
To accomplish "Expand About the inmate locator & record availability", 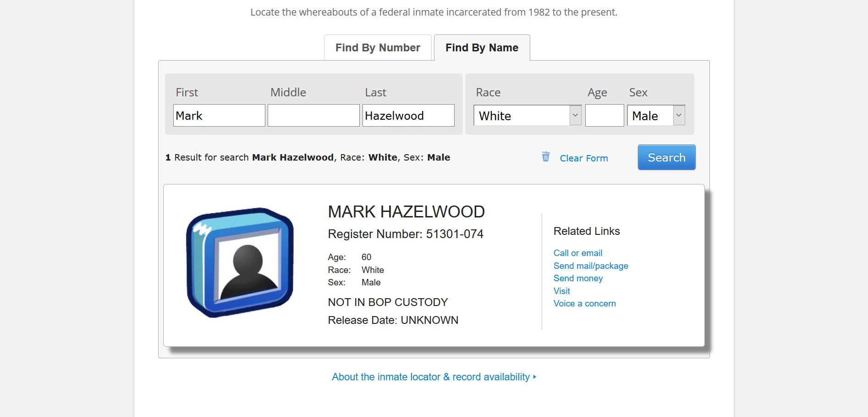I will click(434, 377).
